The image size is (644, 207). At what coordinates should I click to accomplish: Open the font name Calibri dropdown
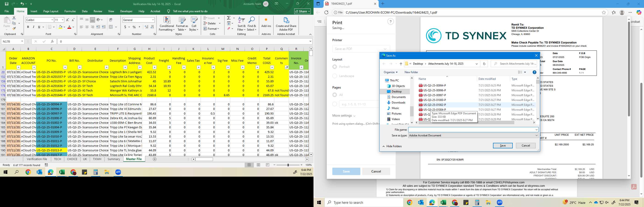click(52, 20)
